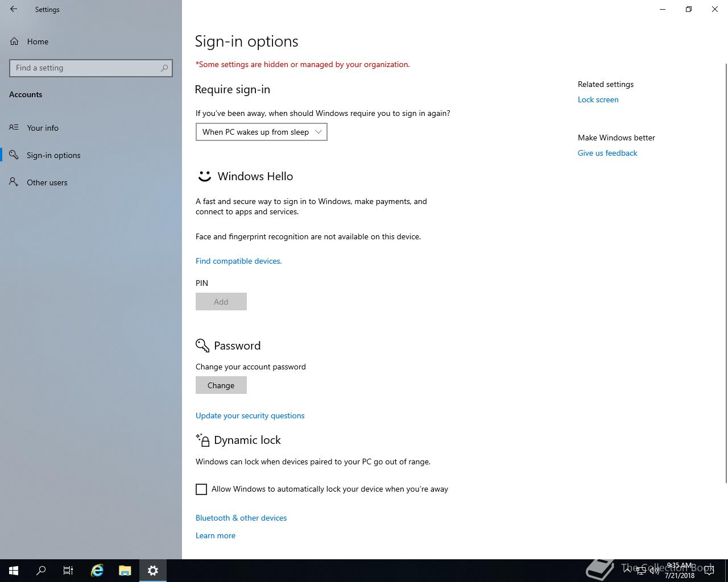Click the Other users person icon
Screen dimensions: 728x582
point(14,182)
